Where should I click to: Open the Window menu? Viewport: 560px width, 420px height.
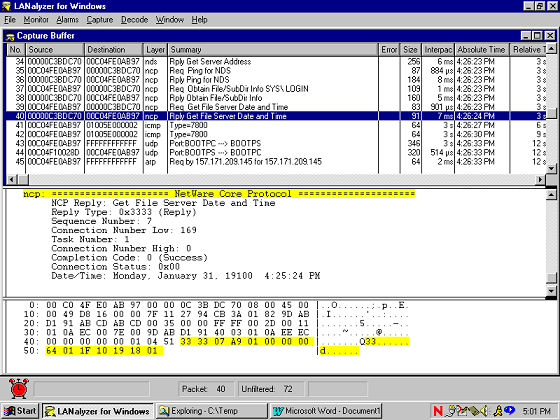(170, 20)
